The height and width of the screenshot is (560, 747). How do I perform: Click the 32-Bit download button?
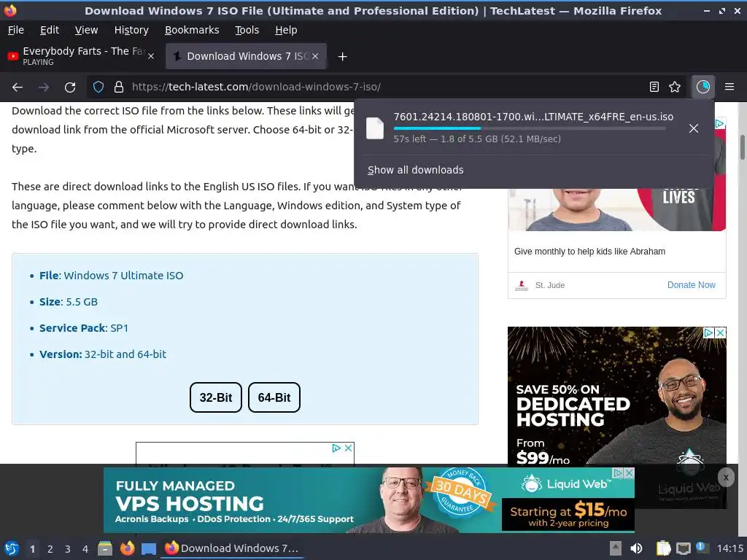[216, 397]
